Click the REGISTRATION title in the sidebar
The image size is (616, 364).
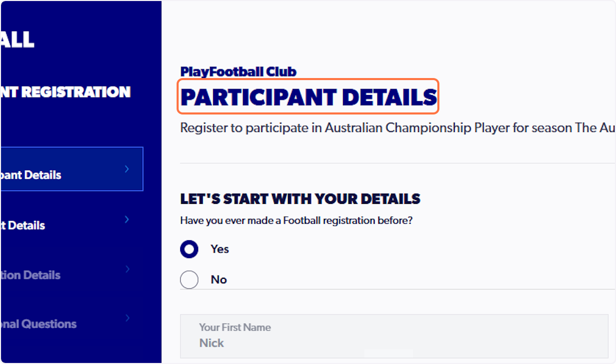coord(66,92)
